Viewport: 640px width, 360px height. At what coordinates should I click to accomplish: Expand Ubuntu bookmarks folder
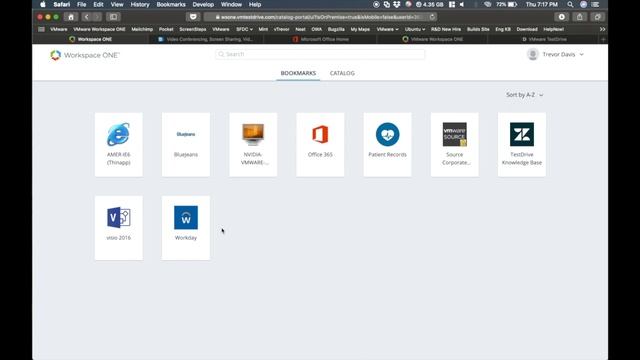(415, 29)
